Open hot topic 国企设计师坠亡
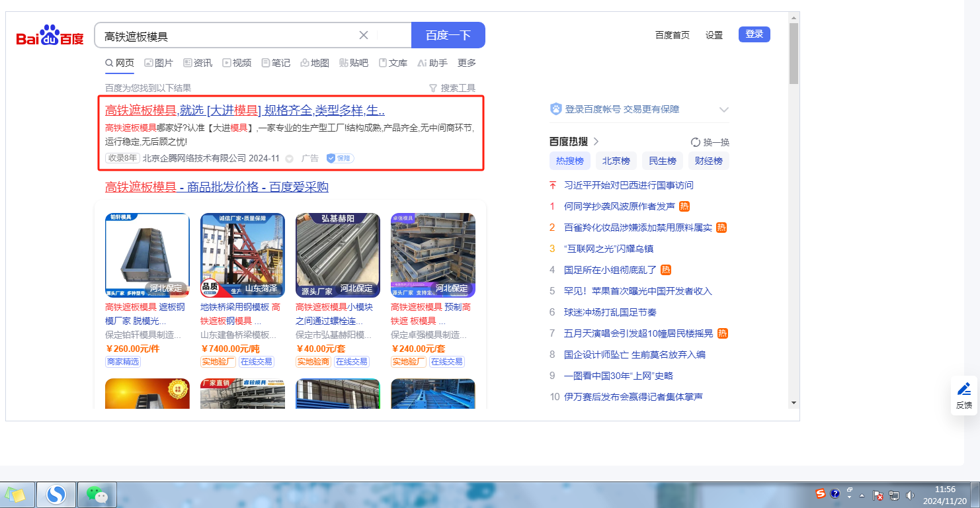 (x=635, y=355)
